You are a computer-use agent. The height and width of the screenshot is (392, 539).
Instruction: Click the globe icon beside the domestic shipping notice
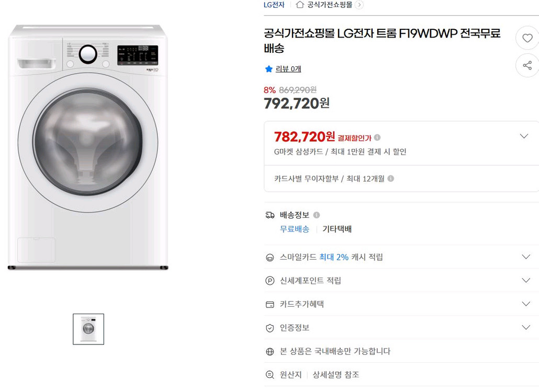[x=269, y=351]
